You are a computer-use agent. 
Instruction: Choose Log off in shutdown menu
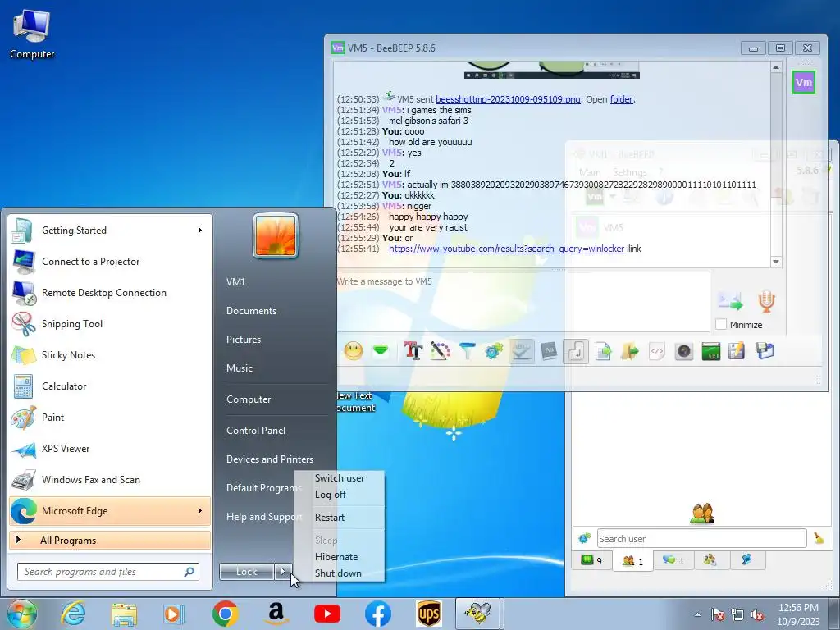click(x=330, y=495)
